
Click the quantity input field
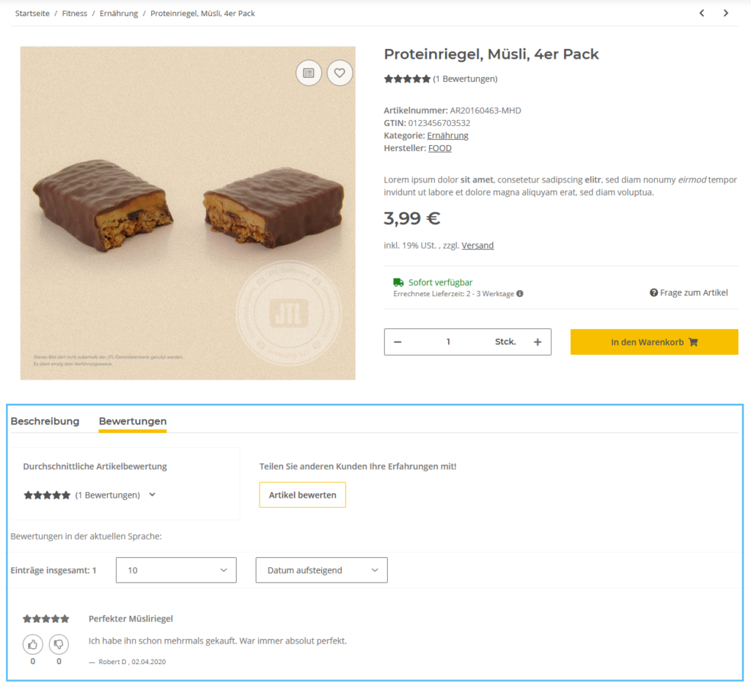(x=449, y=342)
